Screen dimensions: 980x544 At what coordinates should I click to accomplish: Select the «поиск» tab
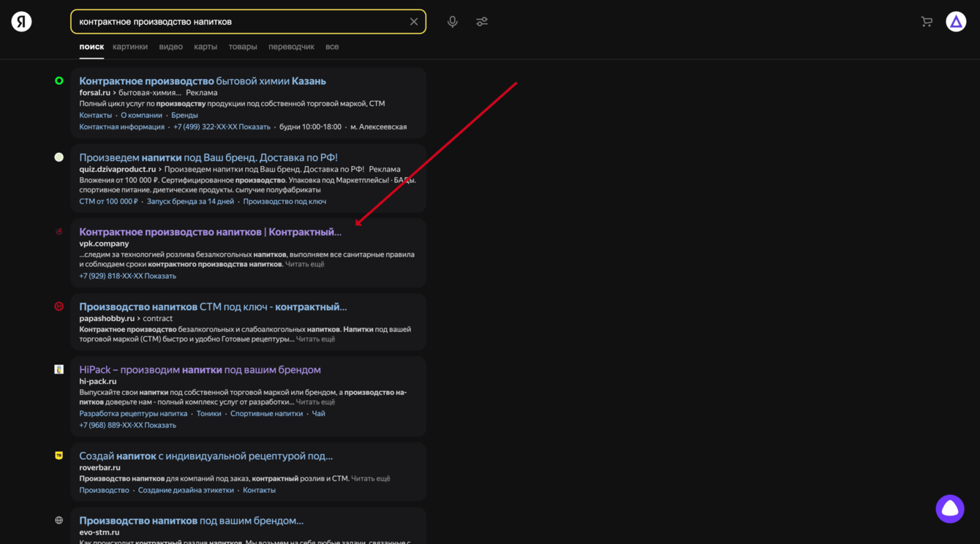tap(91, 47)
